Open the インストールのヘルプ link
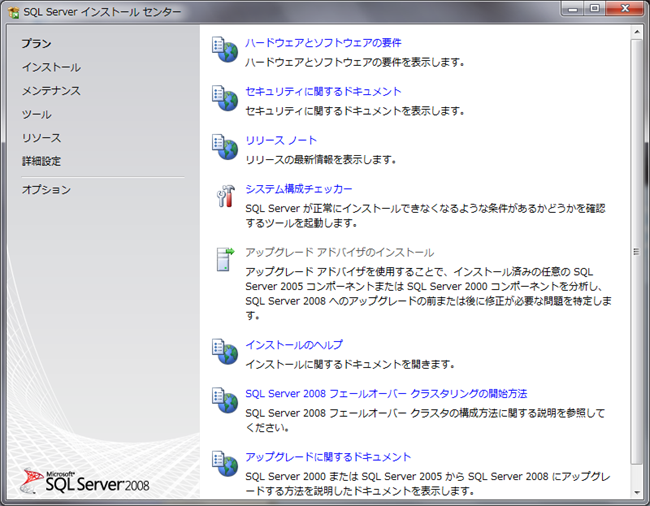Screen dimensions: 650x506 (x=294, y=345)
